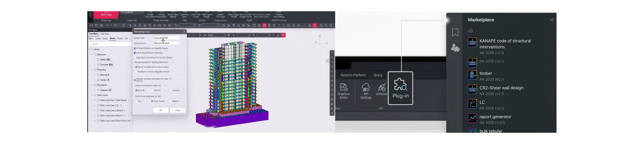The width and height of the screenshot is (644, 144).
Task: Select the Shear Center radio button
Action: 152,101
